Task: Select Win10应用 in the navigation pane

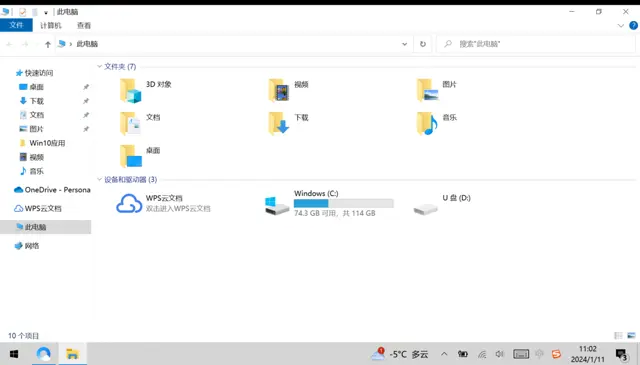Action: 47,143
